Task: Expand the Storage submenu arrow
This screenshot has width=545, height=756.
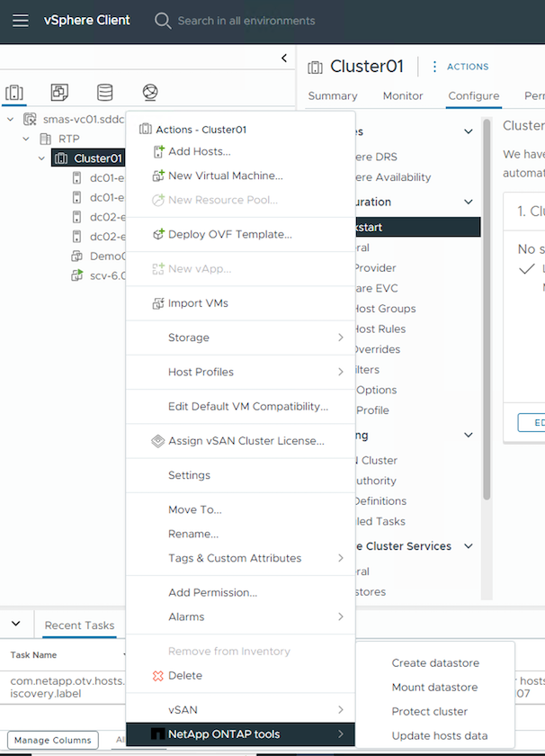Action: [341, 337]
